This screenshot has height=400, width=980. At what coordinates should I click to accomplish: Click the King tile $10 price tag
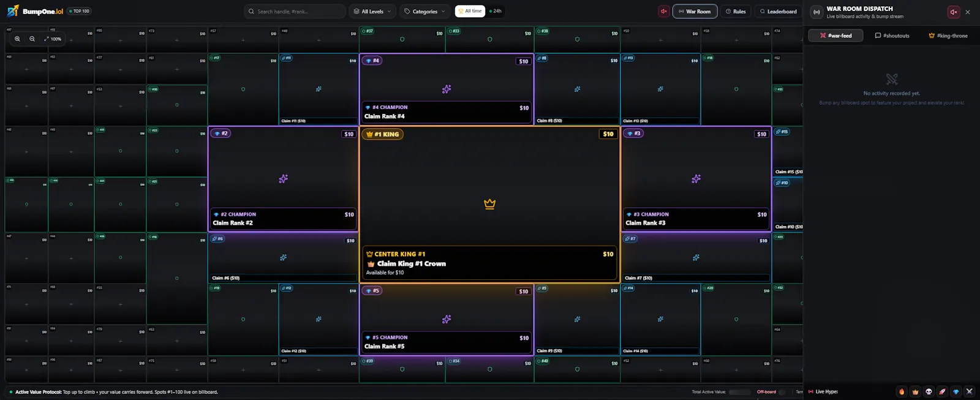coord(608,134)
